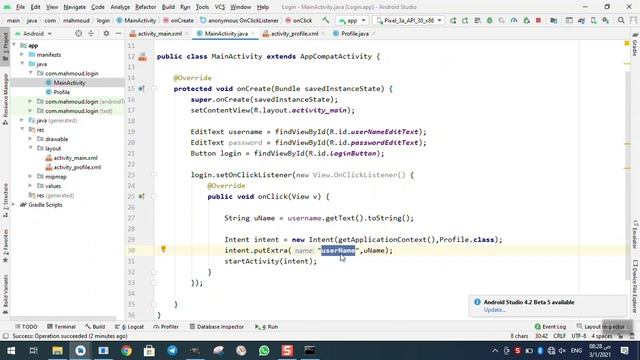Image resolution: width=640 pixels, height=360 pixels.
Task: Toggle the Build Variants side panel
Action: [x=5, y=294]
